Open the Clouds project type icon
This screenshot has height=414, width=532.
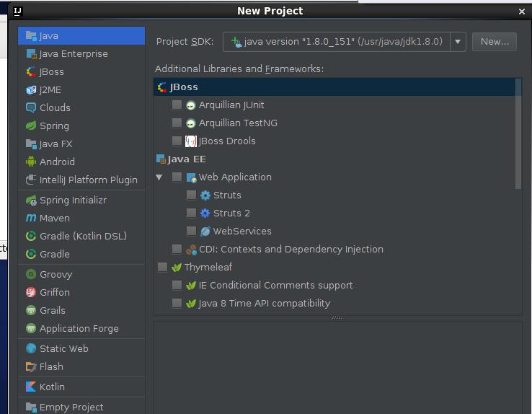pos(31,107)
